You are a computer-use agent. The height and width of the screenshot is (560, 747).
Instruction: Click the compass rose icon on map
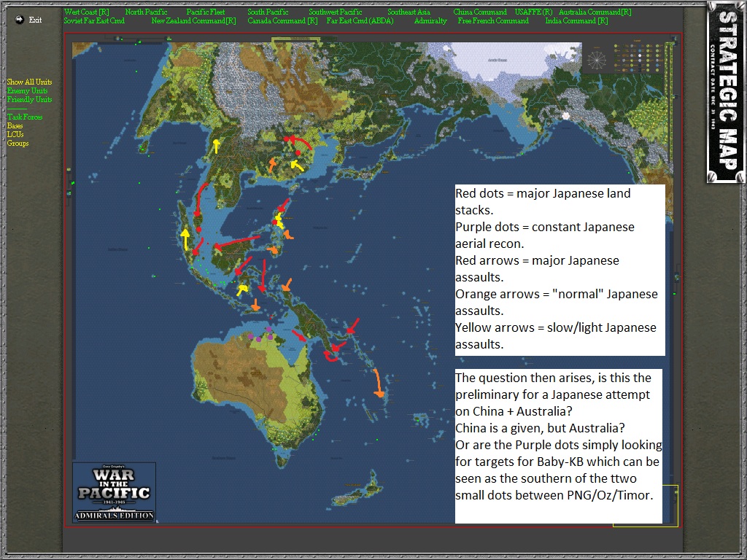tap(597, 60)
